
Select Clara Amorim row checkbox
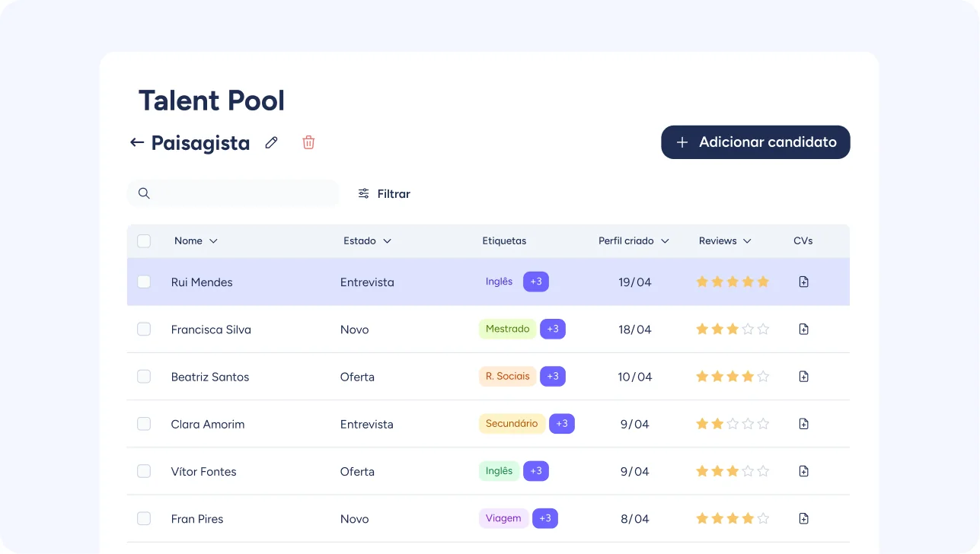[x=144, y=423]
